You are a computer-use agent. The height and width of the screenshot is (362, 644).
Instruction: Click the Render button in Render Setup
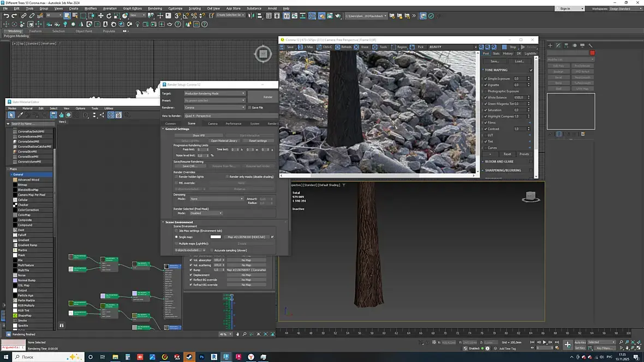(268, 97)
